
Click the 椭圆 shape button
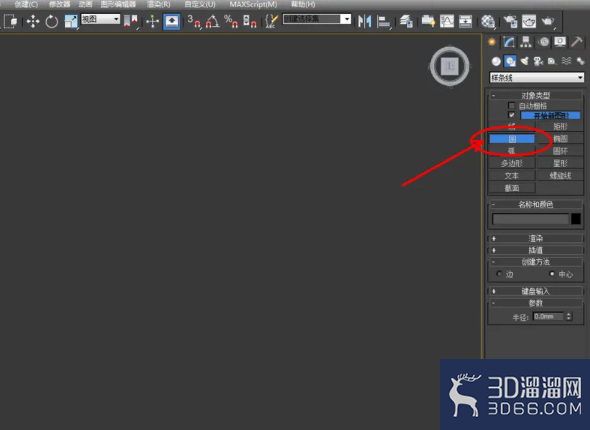tap(560, 139)
